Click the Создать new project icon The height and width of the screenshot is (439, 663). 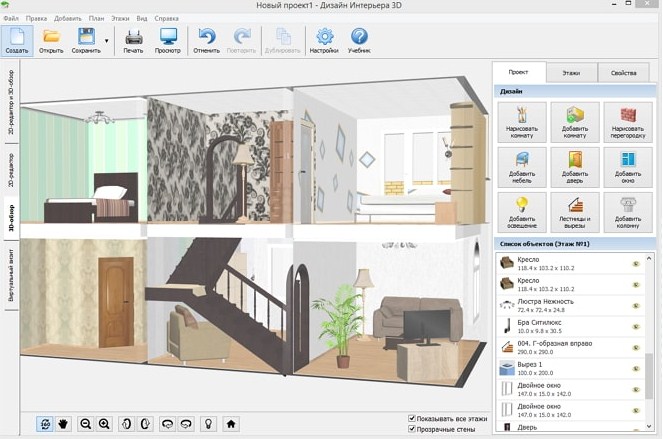coord(17,41)
